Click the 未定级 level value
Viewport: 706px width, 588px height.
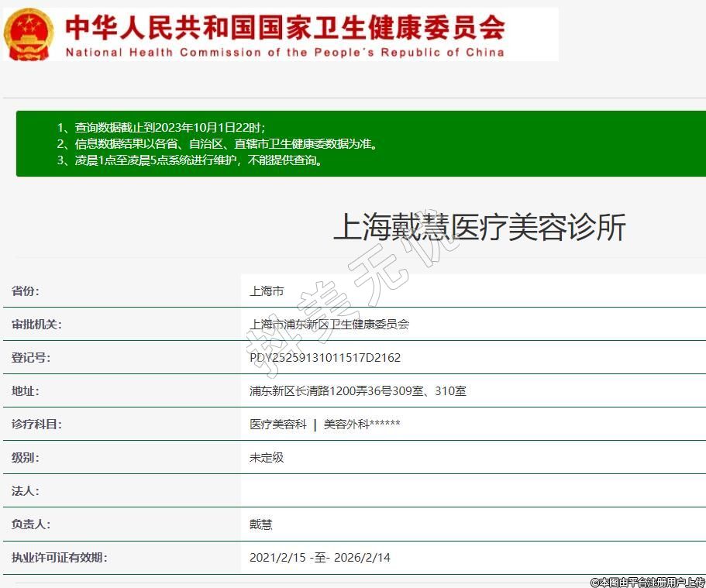point(267,458)
